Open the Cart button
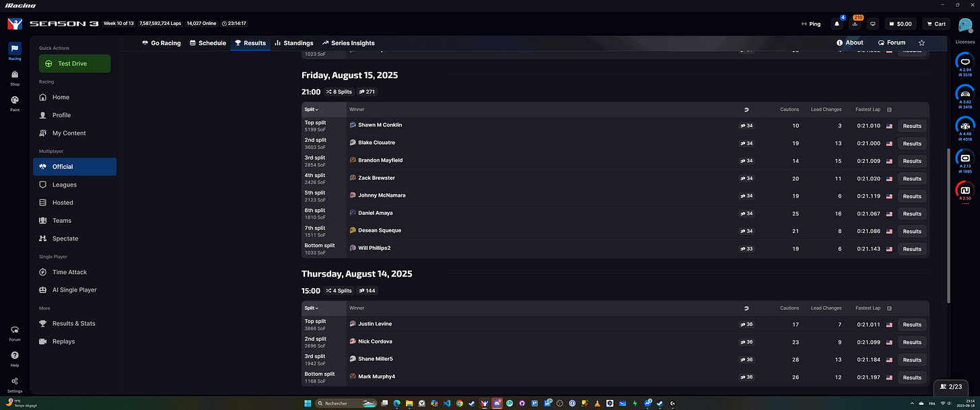Screen dimensions: 980x410 935,24
